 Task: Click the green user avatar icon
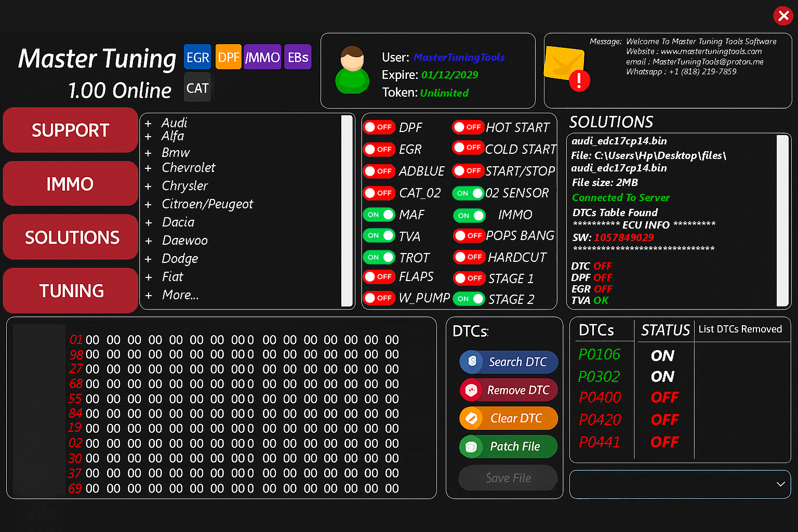pyautogui.click(x=353, y=70)
